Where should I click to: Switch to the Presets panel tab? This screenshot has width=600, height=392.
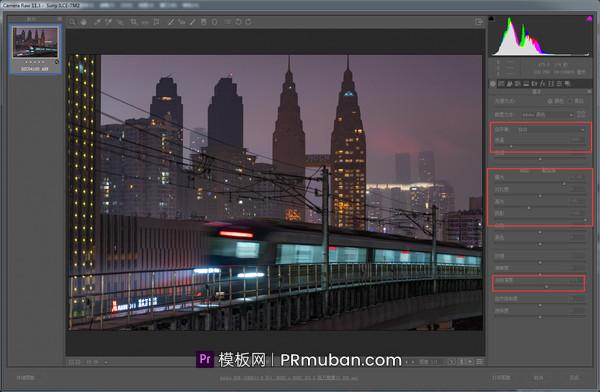(x=559, y=83)
